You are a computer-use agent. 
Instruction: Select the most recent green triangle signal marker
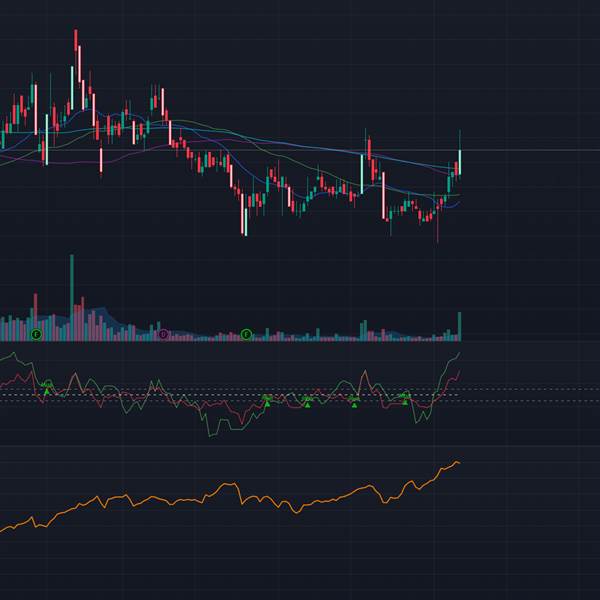405,402
